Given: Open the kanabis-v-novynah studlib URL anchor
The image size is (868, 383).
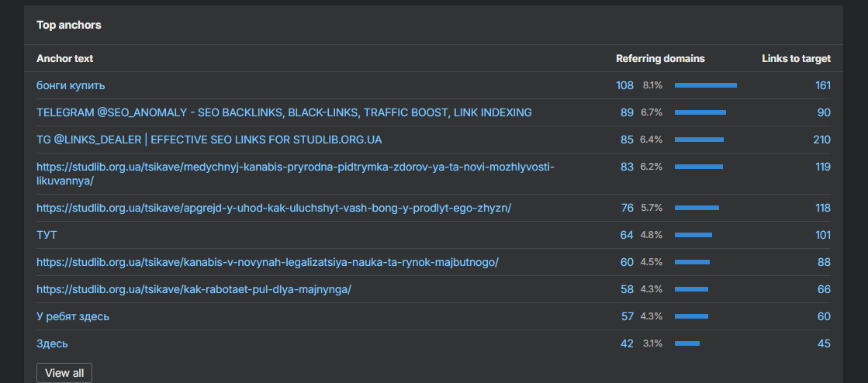Looking at the screenshot, I should click(x=268, y=262).
